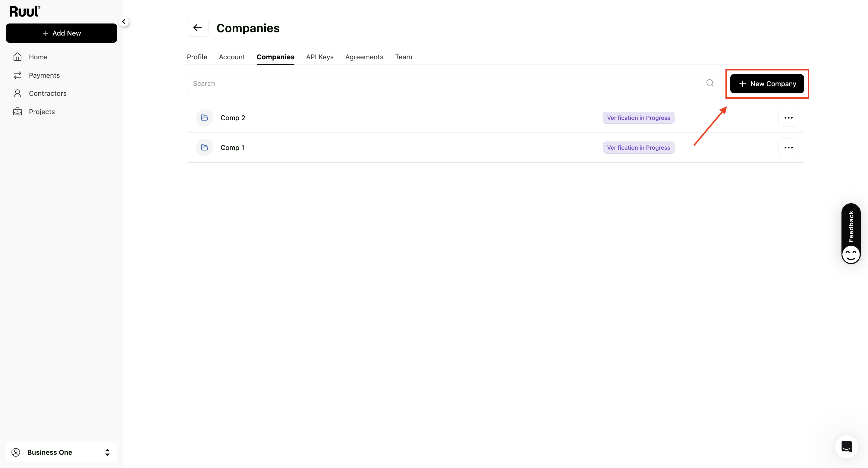
Task: Click Comp 2 Verification in Progress badge
Action: (x=638, y=118)
